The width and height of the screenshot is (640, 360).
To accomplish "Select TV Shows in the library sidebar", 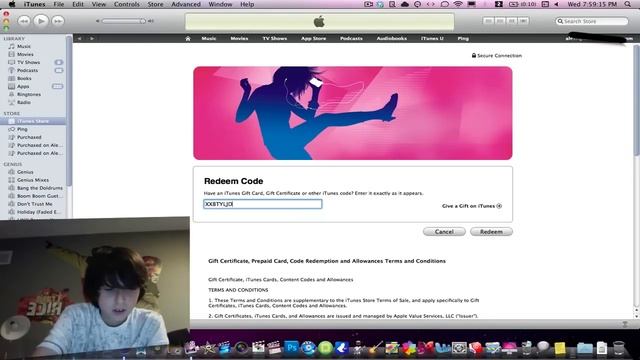I will pos(28,62).
